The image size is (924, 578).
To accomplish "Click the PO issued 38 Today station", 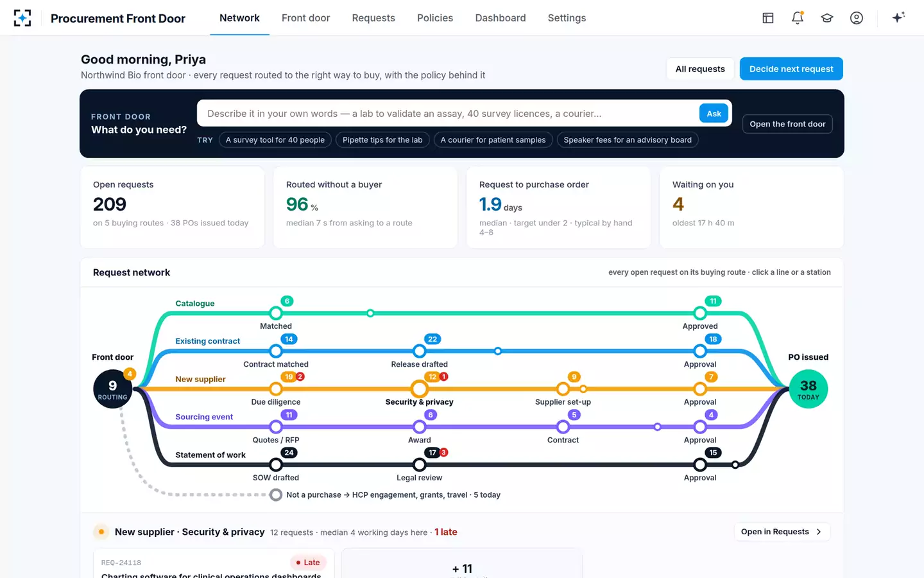I will tap(809, 389).
